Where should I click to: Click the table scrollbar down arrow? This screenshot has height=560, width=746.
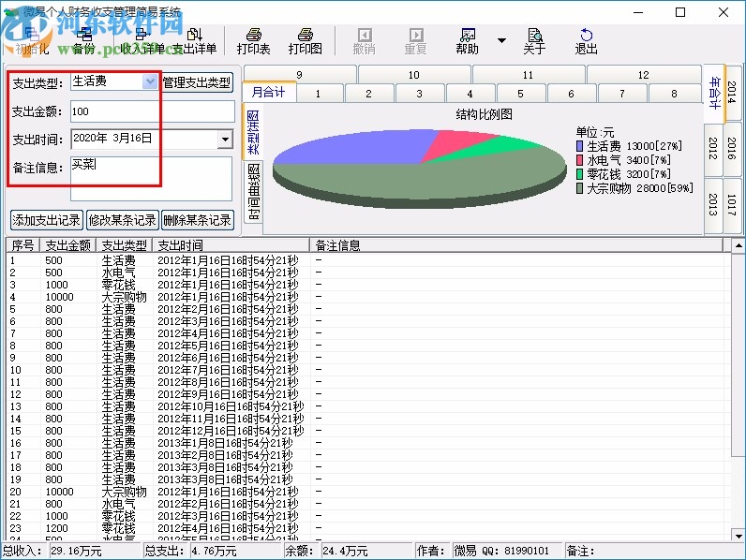tap(738, 536)
